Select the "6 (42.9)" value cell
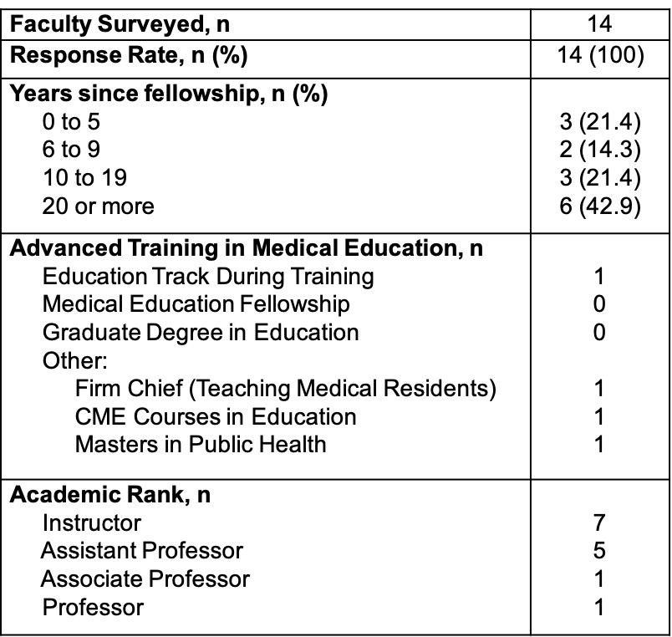Viewport: 672px width, 637px height. (598, 206)
